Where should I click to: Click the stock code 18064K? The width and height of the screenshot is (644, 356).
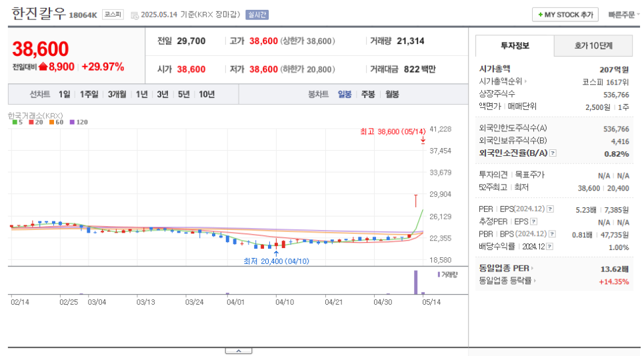(x=83, y=15)
